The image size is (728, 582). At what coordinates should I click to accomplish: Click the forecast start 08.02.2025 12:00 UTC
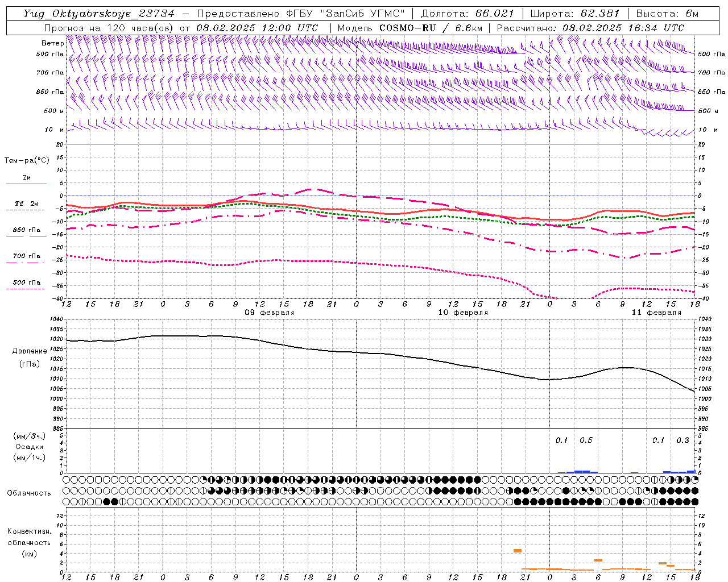[x=257, y=28]
